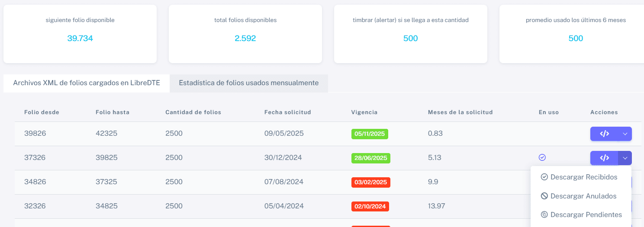Click the total folios disponibles label
The height and width of the screenshot is (227, 644).
point(245,20)
